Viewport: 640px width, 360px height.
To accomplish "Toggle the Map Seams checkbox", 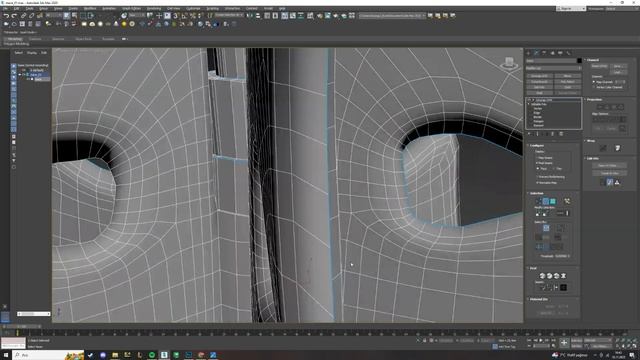I will (x=545, y=158).
